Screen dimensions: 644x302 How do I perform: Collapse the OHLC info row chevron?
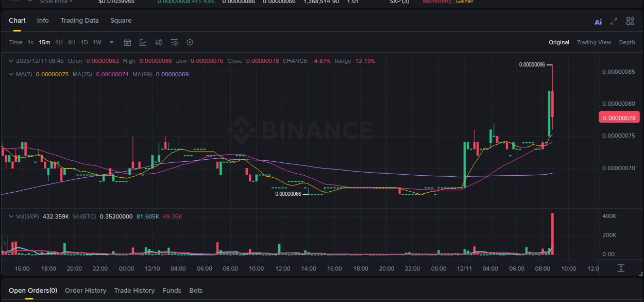point(11,61)
